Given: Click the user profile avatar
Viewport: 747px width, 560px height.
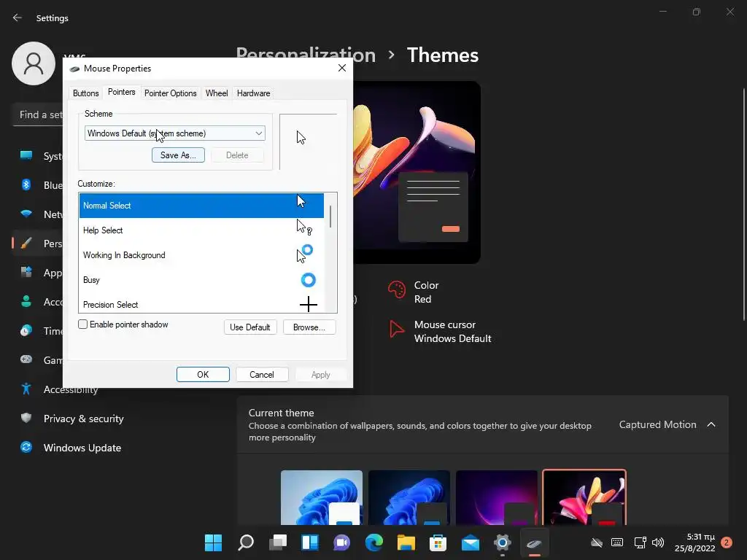Looking at the screenshot, I should (x=34, y=63).
